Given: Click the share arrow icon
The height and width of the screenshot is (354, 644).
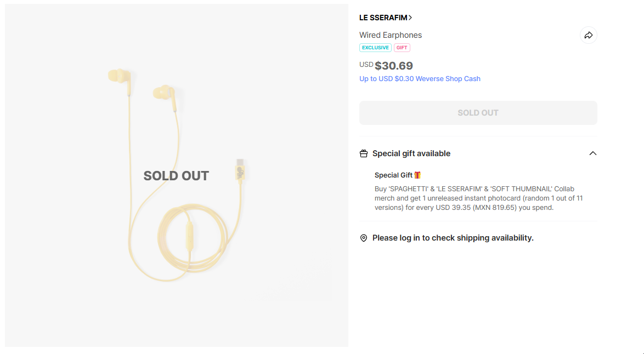Looking at the screenshot, I should click(x=588, y=35).
